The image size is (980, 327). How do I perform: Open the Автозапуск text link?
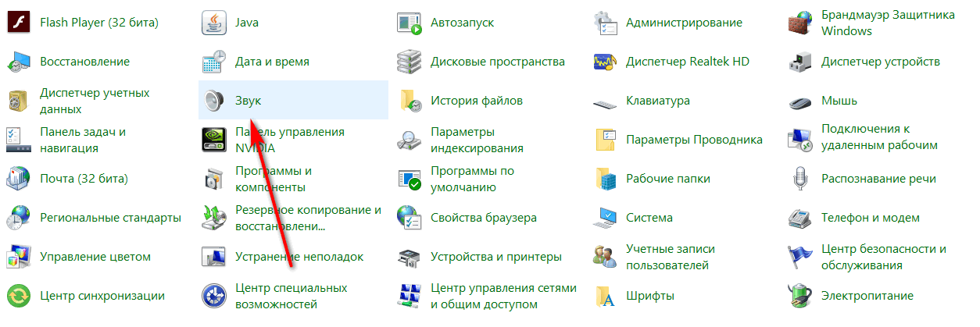462,23
